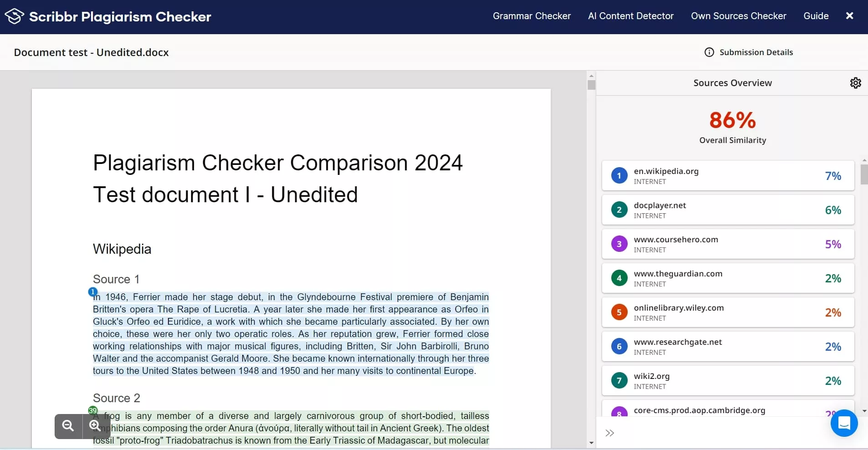Toggle source en.wikipedia.org in the list
This screenshot has width=868, height=450.
[727, 176]
